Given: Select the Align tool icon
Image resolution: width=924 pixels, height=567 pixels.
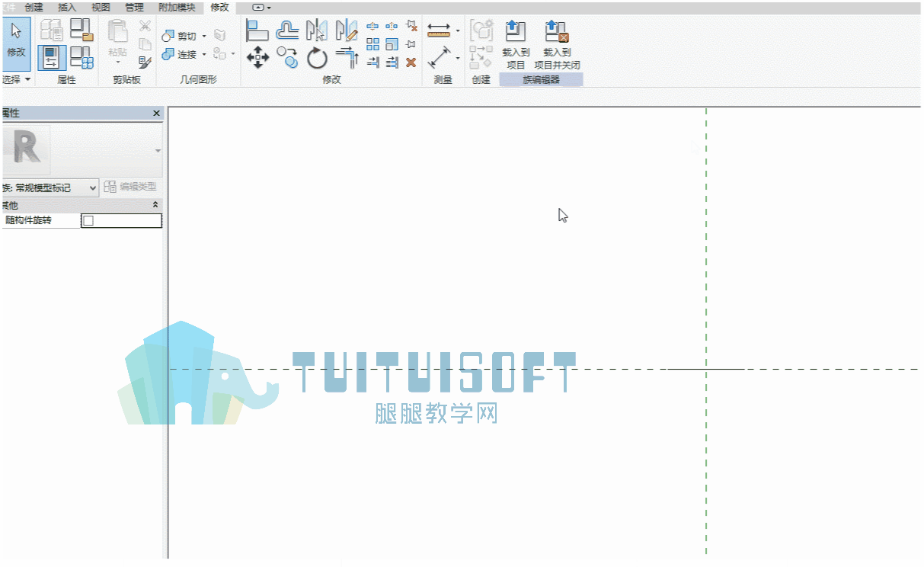Looking at the screenshot, I should click(258, 30).
